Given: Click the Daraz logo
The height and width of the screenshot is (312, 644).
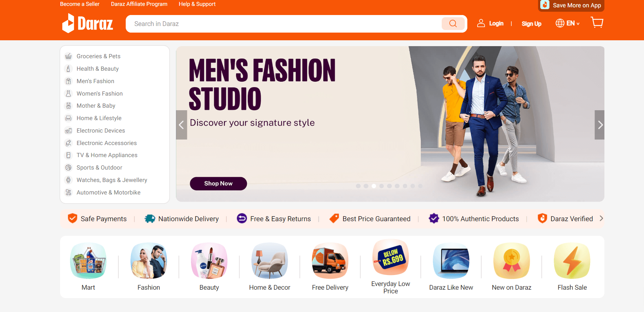Looking at the screenshot, I should [x=88, y=23].
